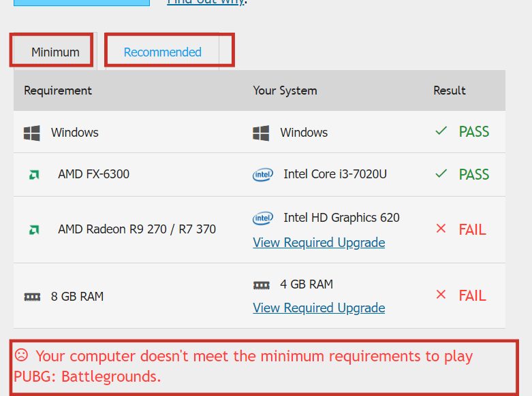The image size is (532, 396).
Task: Click the Intel logo beside Intel HD Graphics 620
Action: click(263, 218)
